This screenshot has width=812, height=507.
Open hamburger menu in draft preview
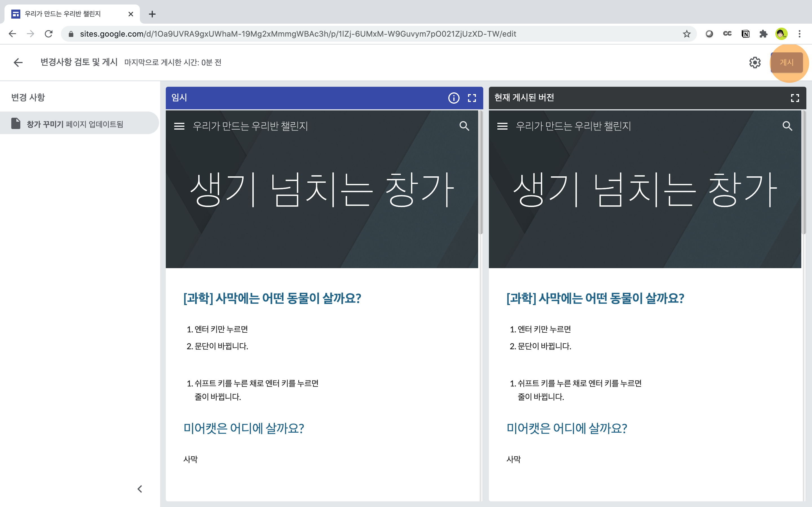point(179,126)
